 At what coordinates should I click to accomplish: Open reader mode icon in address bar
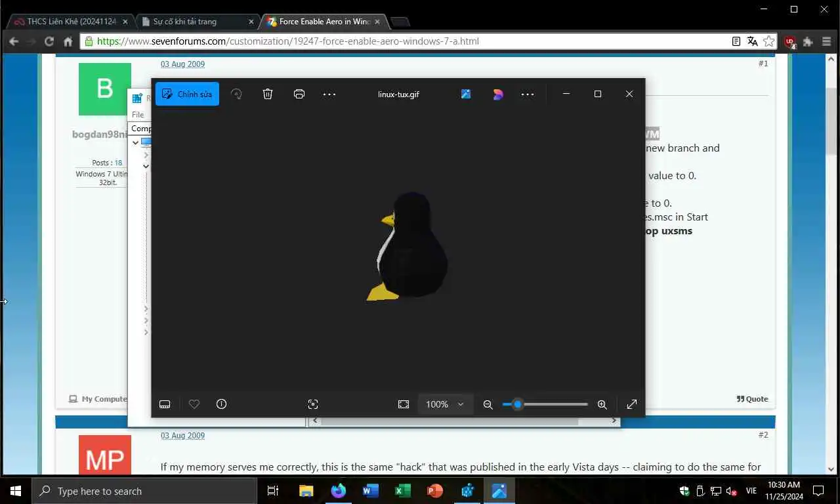coord(736,41)
